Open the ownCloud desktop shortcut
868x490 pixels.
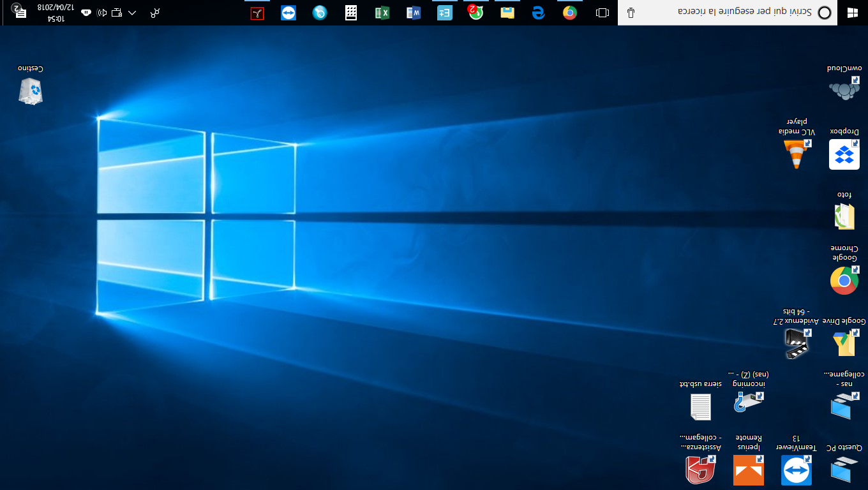point(844,83)
